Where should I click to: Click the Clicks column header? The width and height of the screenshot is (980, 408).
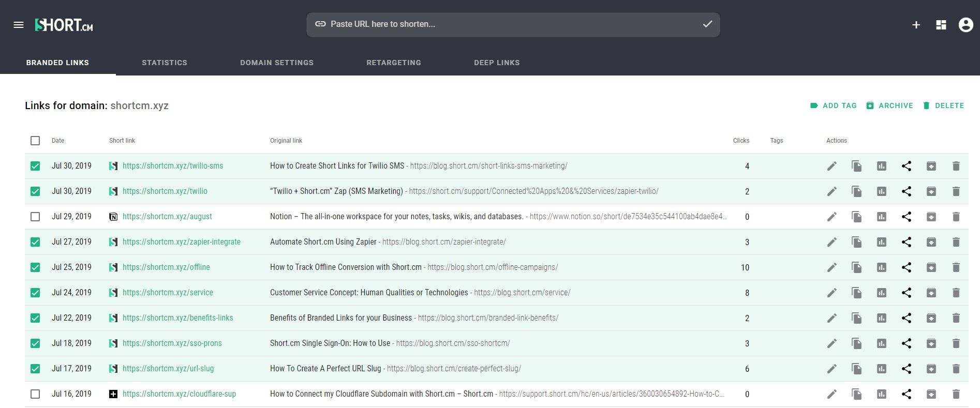(741, 141)
